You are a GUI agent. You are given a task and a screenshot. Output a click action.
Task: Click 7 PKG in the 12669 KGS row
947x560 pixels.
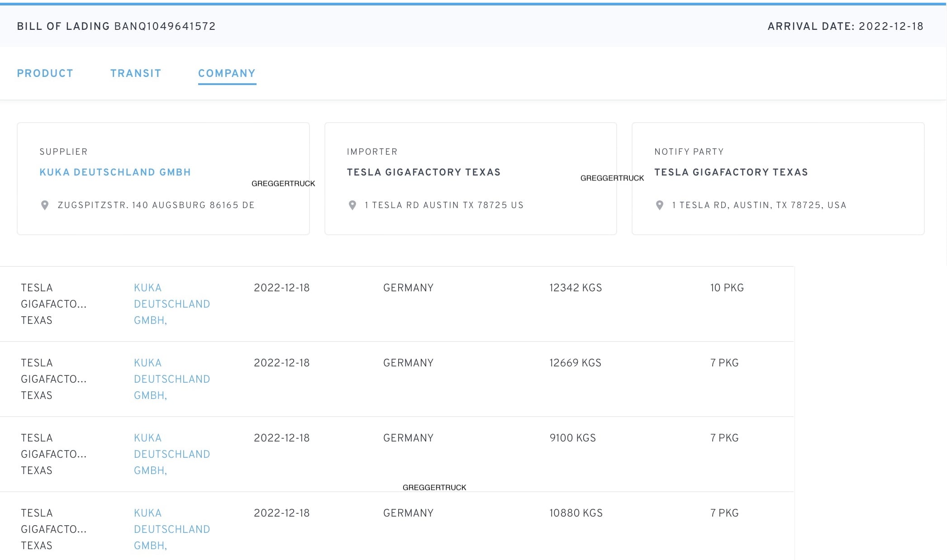(724, 363)
